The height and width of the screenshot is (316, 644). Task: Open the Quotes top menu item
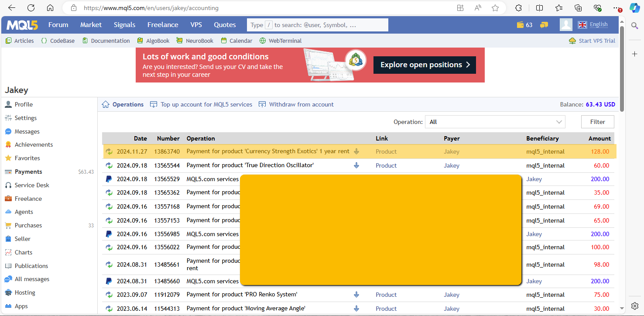(225, 25)
